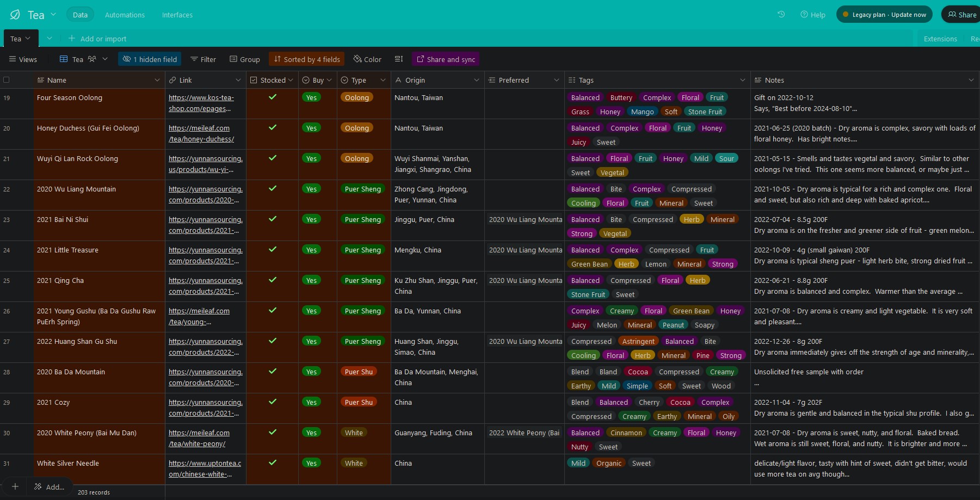Click the Share button
The width and height of the screenshot is (980, 500).
pyautogui.click(x=962, y=15)
